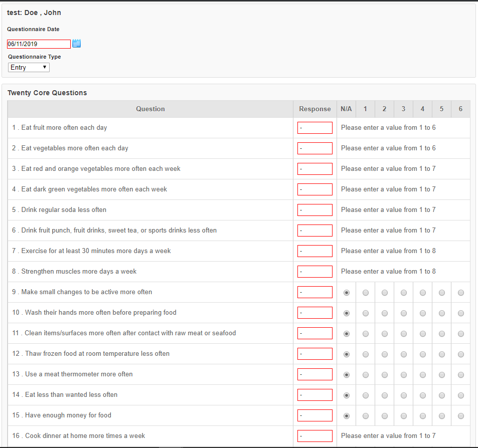The height and width of the screenshot is (448, 478).
Task: Choose option 5 for question 15
Action: pos(442,416)
